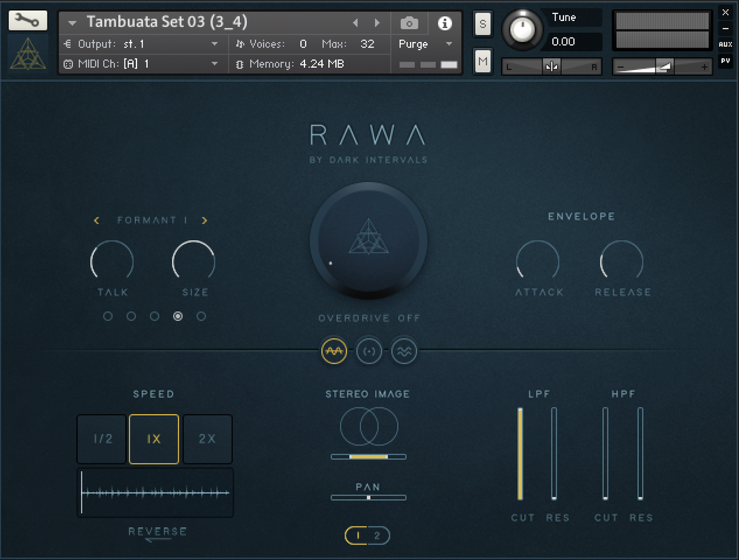Click the MIDI channel icon
Screen dimensions: 739x560
(x=68, y=64)
